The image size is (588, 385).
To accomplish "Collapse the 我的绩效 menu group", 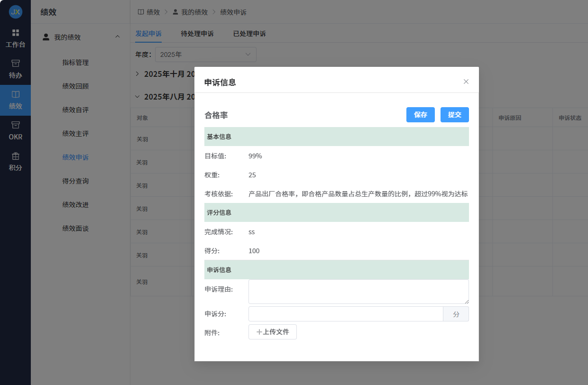I will pos(118,37).
